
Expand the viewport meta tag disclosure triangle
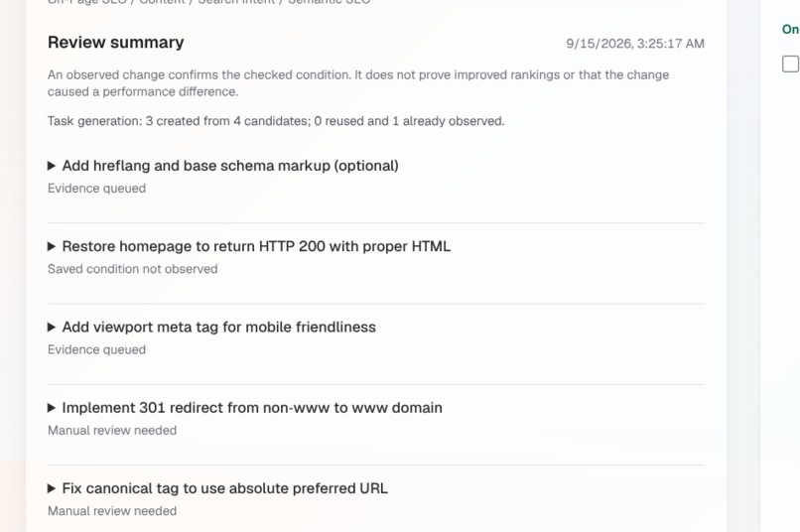pos(51,327)
